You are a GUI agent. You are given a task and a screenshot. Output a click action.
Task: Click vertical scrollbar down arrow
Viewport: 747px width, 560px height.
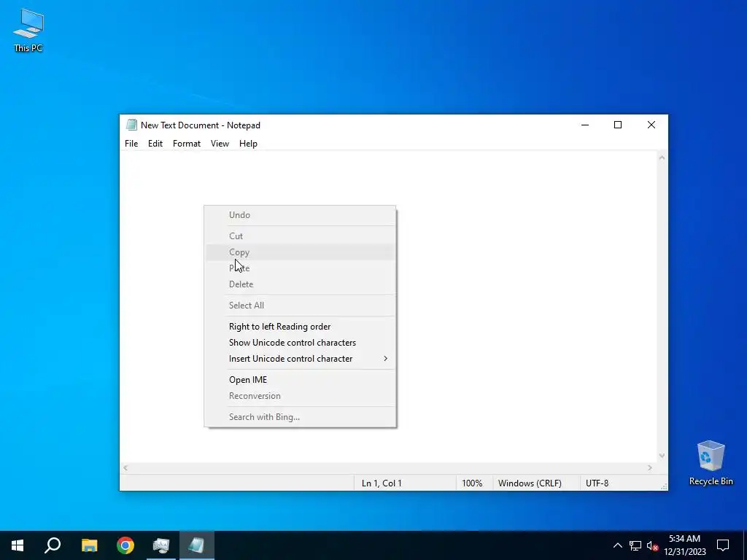[662, 456]
